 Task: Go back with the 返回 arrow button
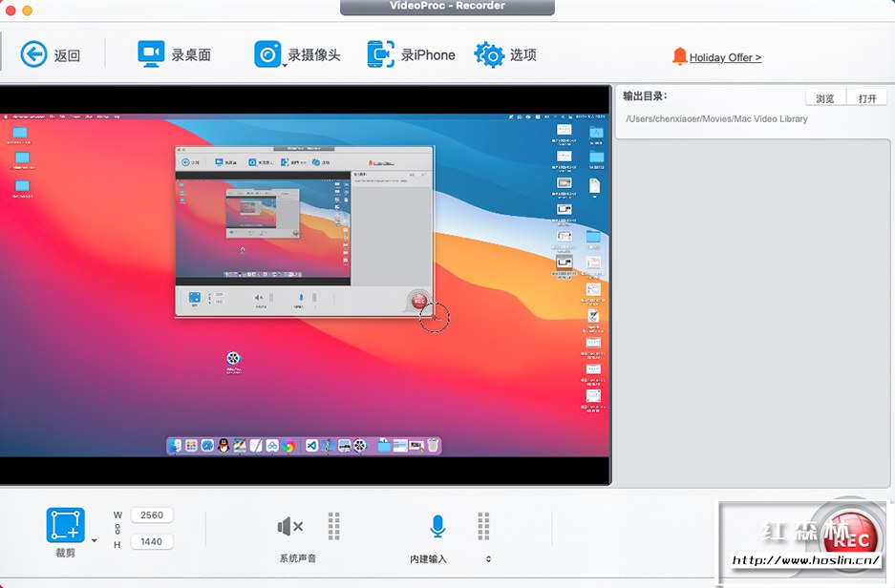[x=50, y=54]
